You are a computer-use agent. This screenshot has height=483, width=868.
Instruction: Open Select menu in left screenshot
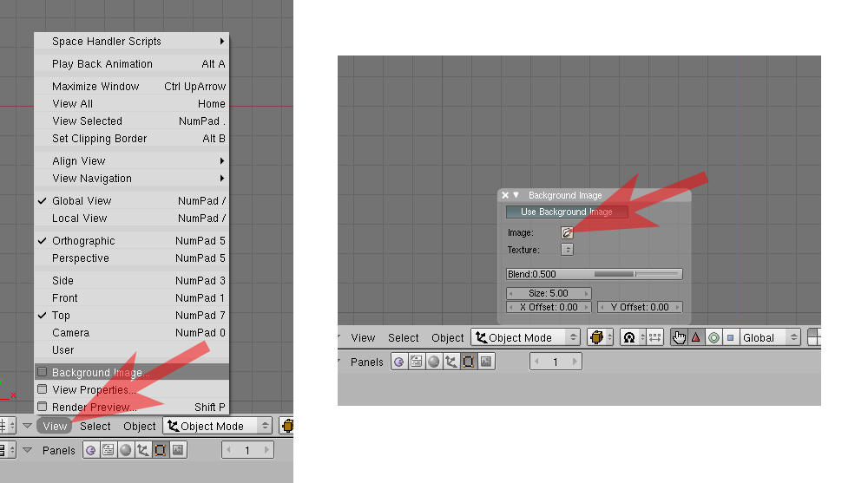coord(95,426)
